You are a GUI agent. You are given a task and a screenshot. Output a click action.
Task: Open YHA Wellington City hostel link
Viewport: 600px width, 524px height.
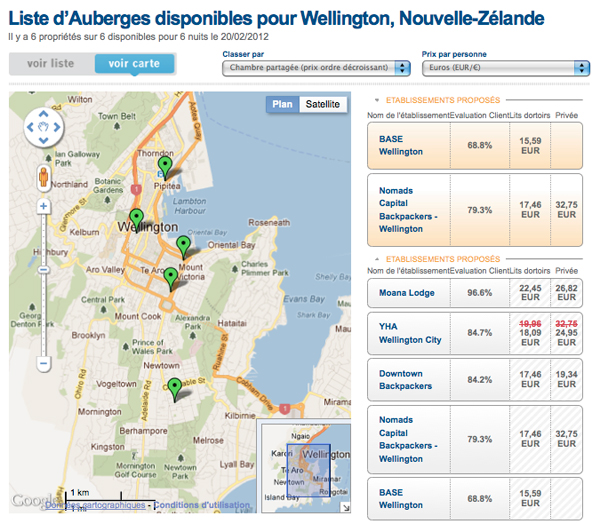click(410, 333)
